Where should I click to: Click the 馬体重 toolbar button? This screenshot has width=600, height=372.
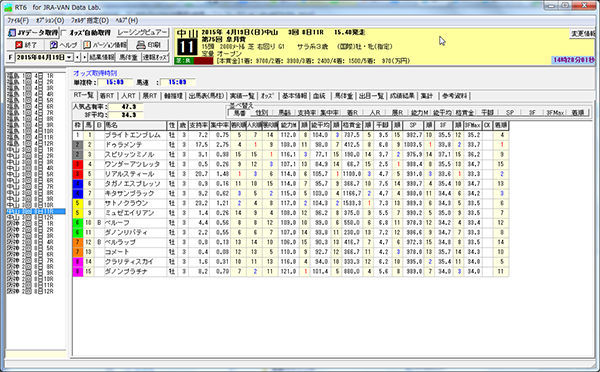pos(128,57)
